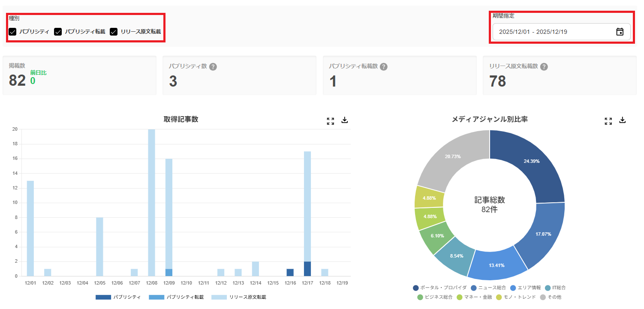Expand the 取得記事数 chart to fullscreen
644x309 pixels.
tap(330, 120)
